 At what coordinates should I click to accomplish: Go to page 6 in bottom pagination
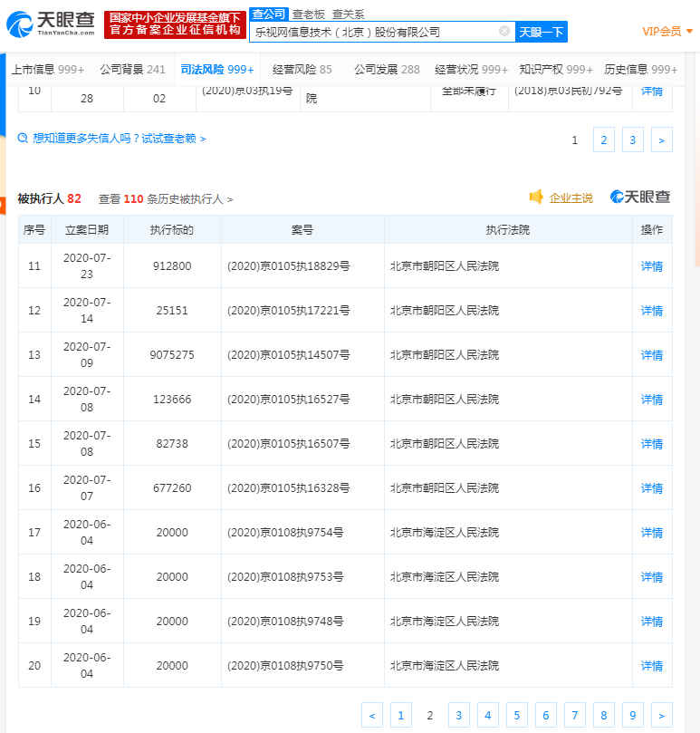pyautogui.click(x=546, y=715)
